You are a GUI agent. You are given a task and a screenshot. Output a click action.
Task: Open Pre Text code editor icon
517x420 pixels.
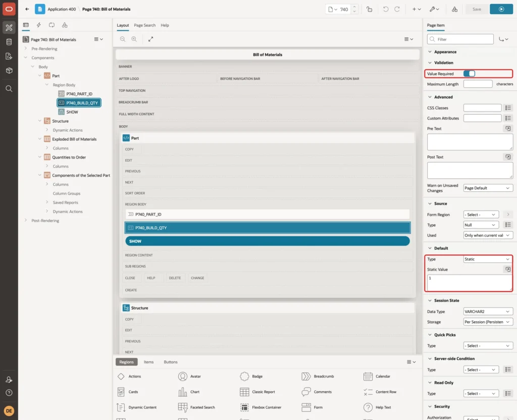[508, 129]
